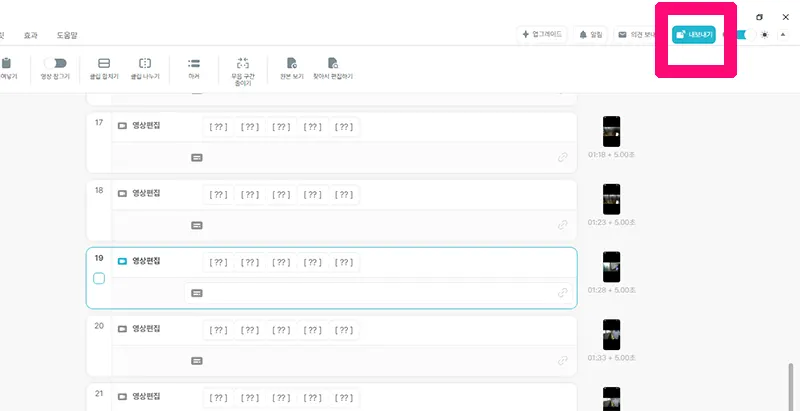Click the video icon of clip 21
The width and height of the screenshot is (800, 411).
click(122, 397)
